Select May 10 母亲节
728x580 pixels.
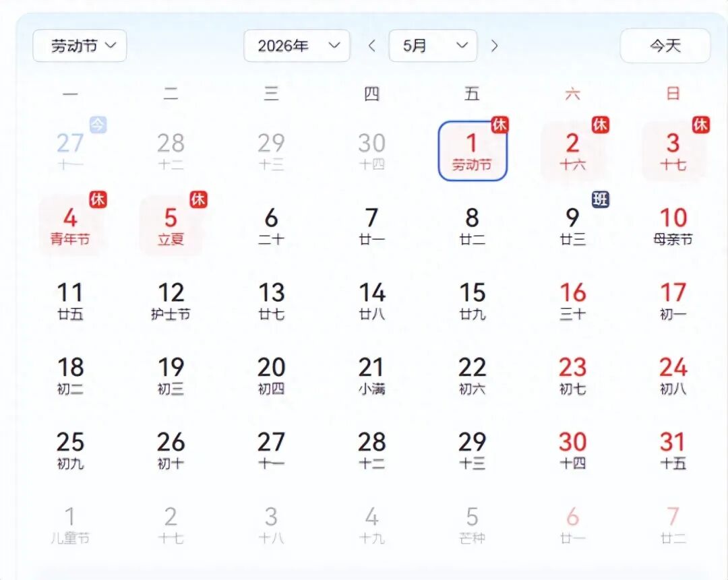click(x=673, y=226)
